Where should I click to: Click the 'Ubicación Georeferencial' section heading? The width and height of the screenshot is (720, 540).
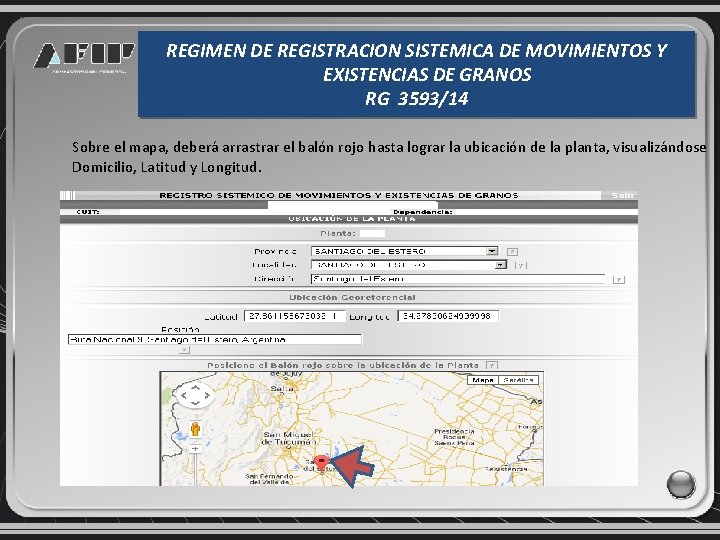coord(352,298)
